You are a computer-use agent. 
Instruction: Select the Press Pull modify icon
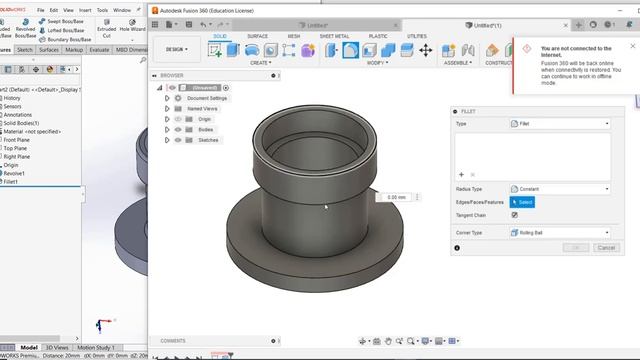331,50
